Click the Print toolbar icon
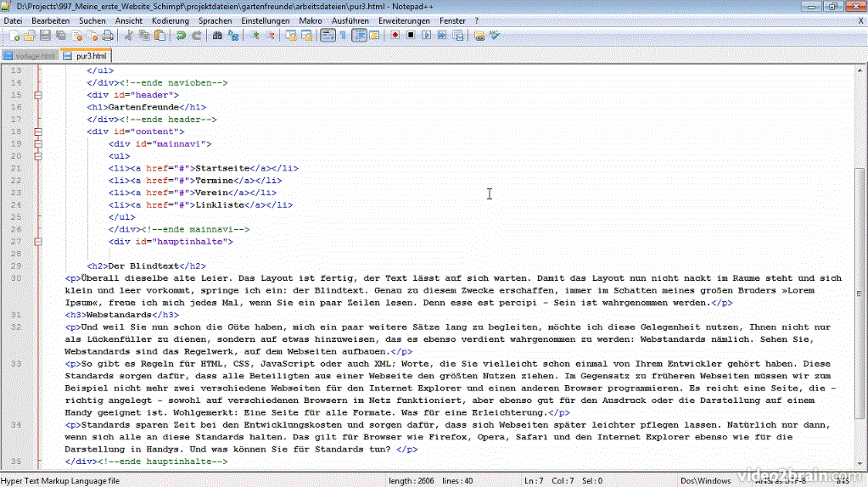Image resolution: width=868 pixels, height=487 pixels. click(108, 36)
